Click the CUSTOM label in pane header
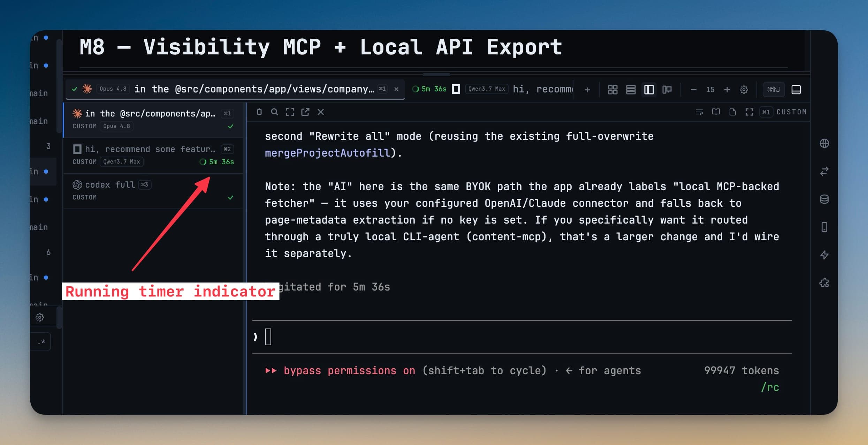Screen dimensions: 868x445 point(791,112)
